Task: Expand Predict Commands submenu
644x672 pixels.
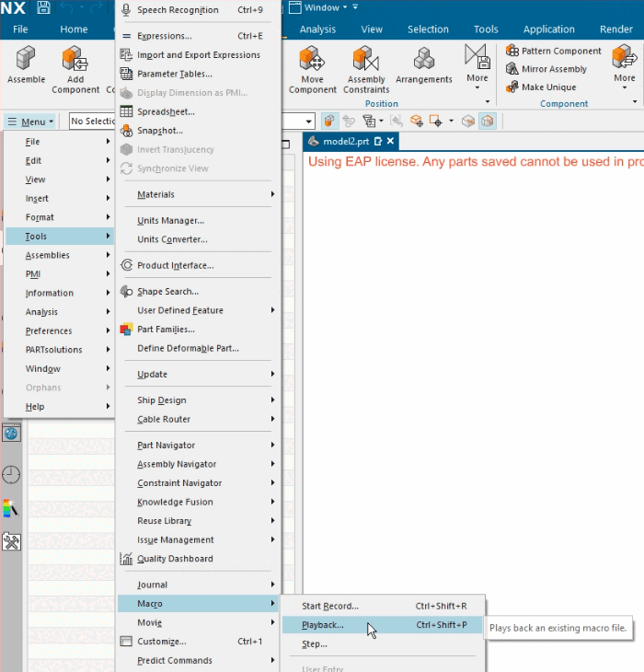Action: click(x=198, y=660)
